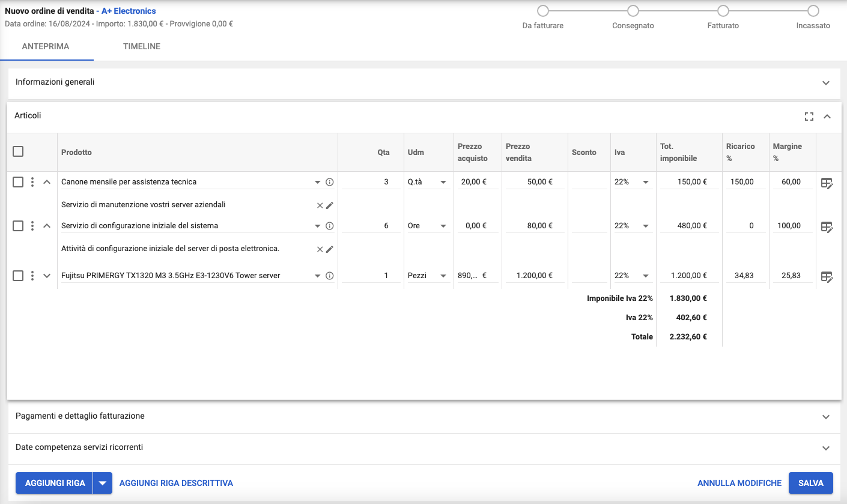The height and width of the screenshot is (504, 847).
Task: Open the Udm dropdown showing Ore
Action: (x=428, y=226)
